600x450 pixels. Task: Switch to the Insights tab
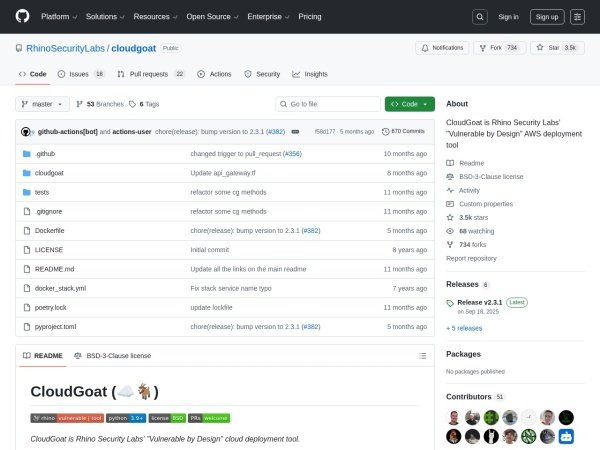[x=310, y=74]
